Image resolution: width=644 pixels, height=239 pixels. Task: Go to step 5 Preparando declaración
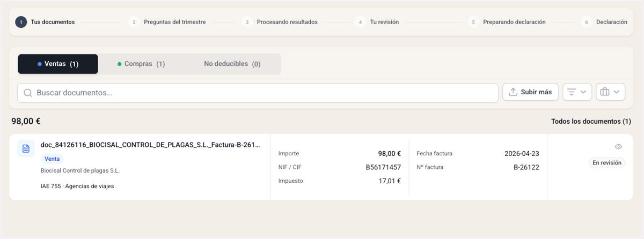[507, 22]
